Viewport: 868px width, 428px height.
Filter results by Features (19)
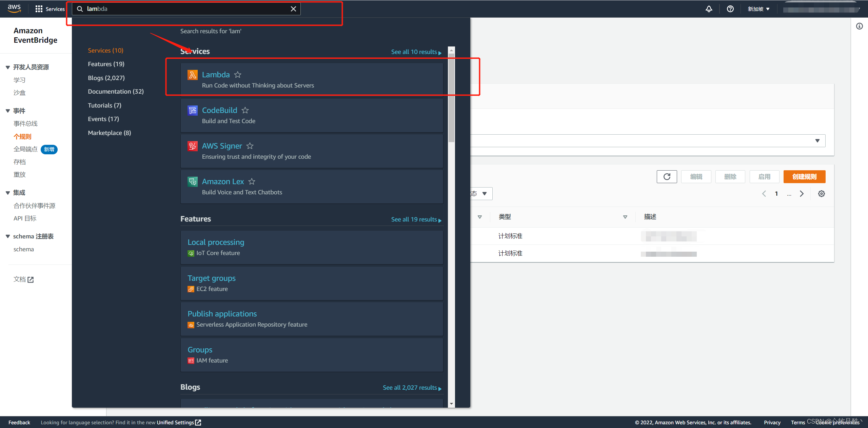(x=106, y=64)
